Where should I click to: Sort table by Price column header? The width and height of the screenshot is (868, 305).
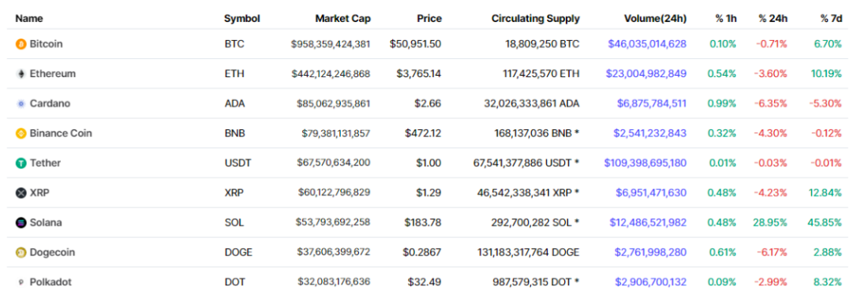[429, 18]
